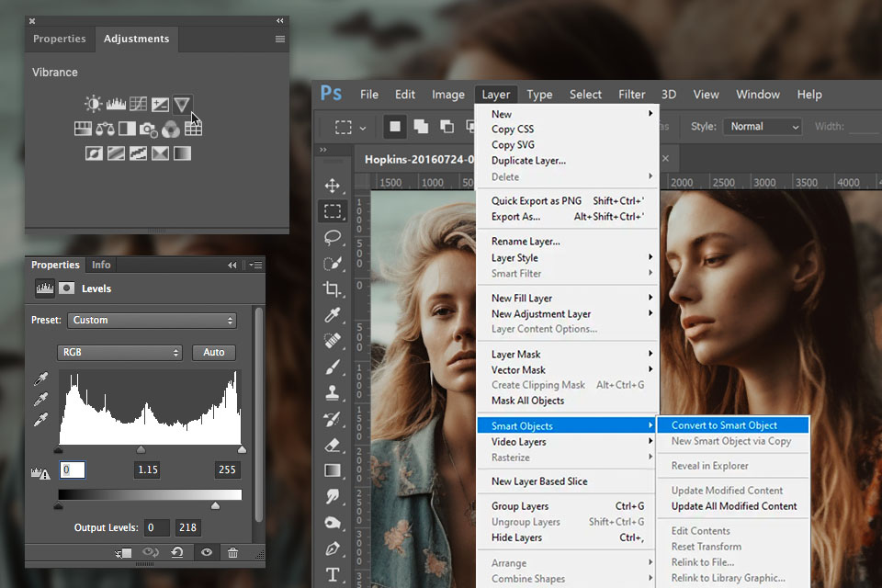Expand the Layer Mask submenu
882x588 pixels.
pyautogui.click(x=568, y=354)
